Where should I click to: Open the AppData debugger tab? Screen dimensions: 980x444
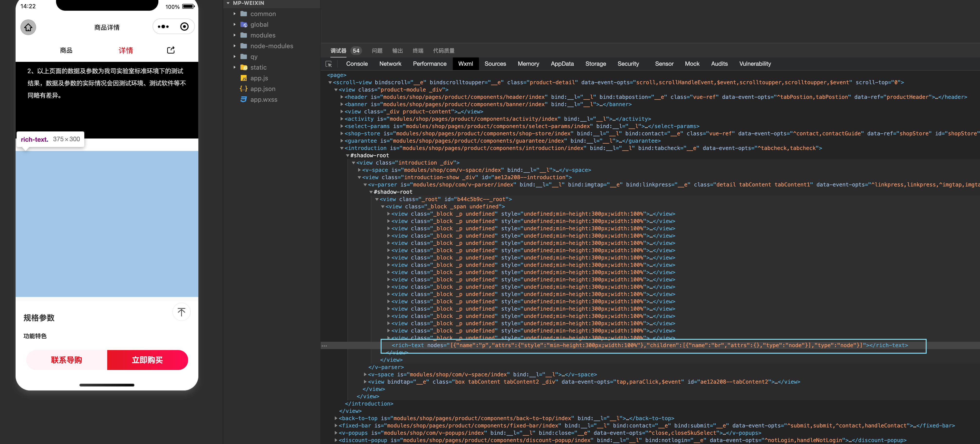(x=562, y=64)
